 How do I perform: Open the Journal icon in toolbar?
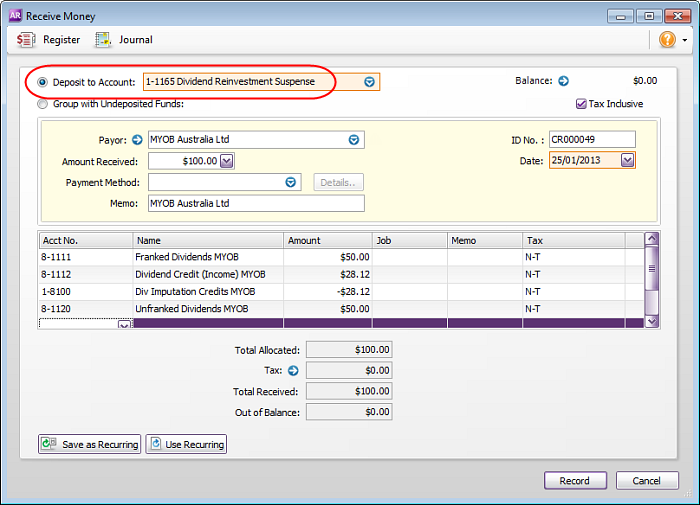pos(104,40)
